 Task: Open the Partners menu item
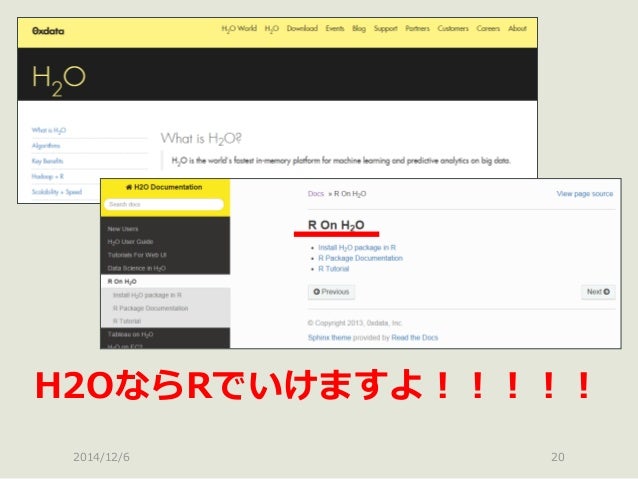(x=417, y=28)
